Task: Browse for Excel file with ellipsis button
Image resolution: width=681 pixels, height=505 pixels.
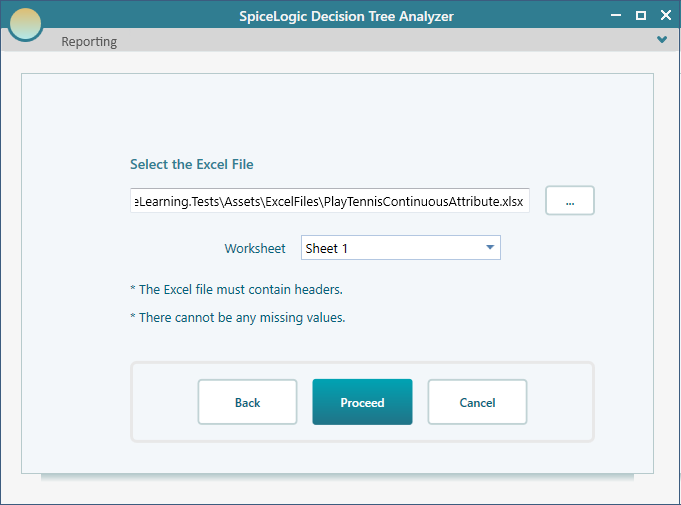Action: 570,201
